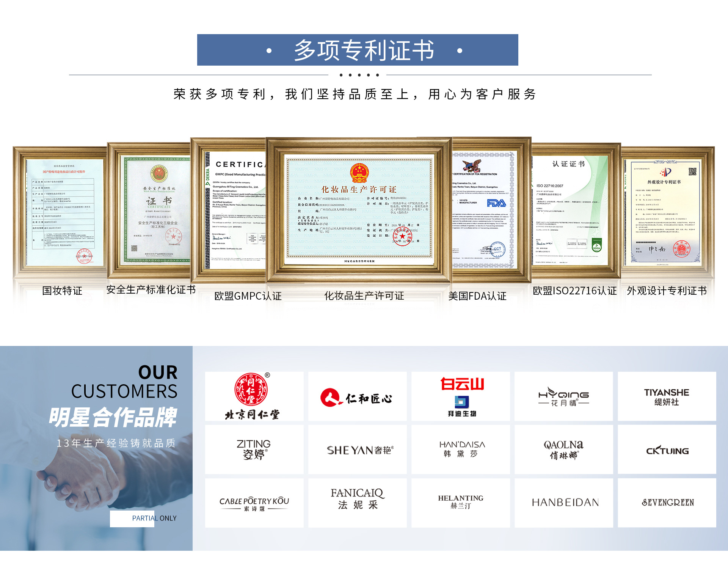Click the 欧盟ISO22716认证 caption label
Screen dimensions: 728x572
574,291
